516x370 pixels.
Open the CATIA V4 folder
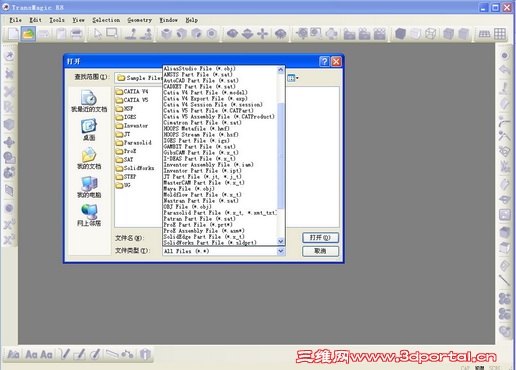point(132,91)
